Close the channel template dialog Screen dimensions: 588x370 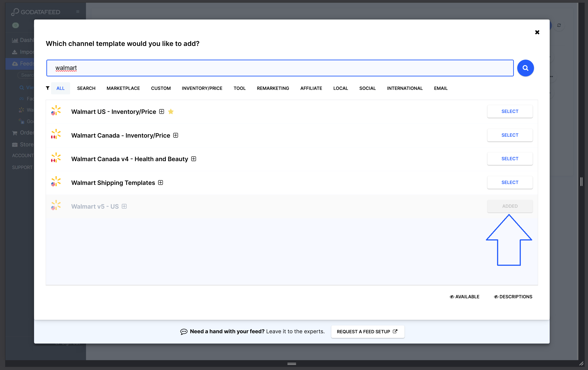pyautogui.click(x=537, y=32)
